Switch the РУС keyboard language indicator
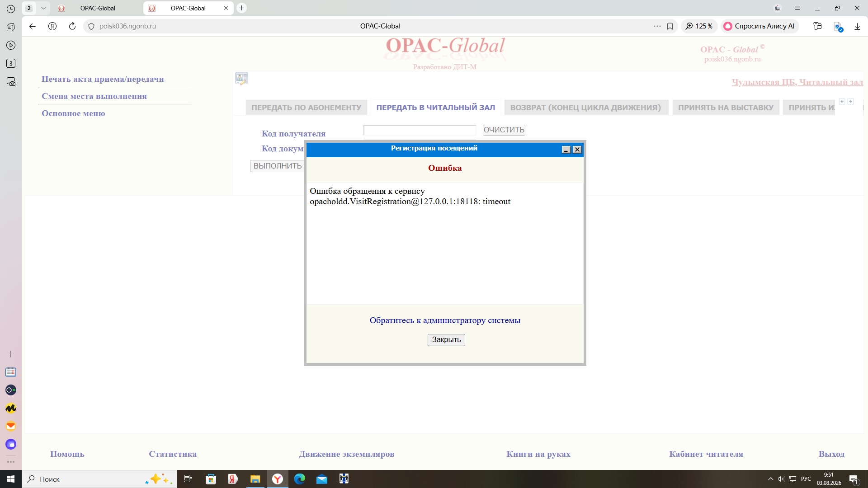 (806, 479)
